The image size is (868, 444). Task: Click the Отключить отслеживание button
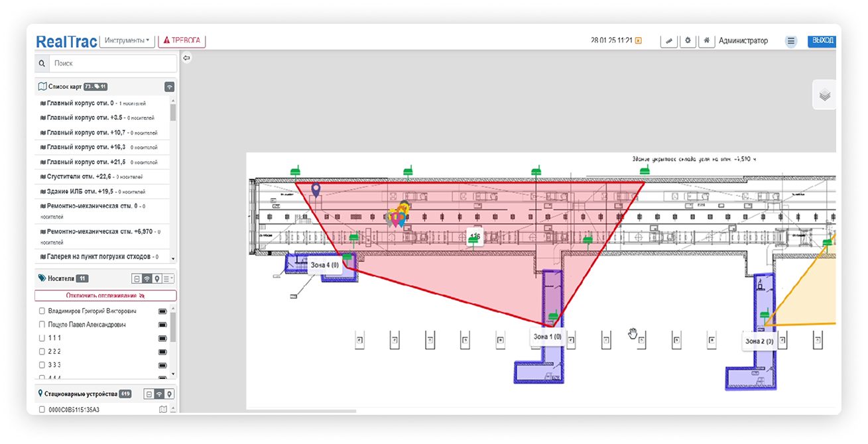[105, 296]
